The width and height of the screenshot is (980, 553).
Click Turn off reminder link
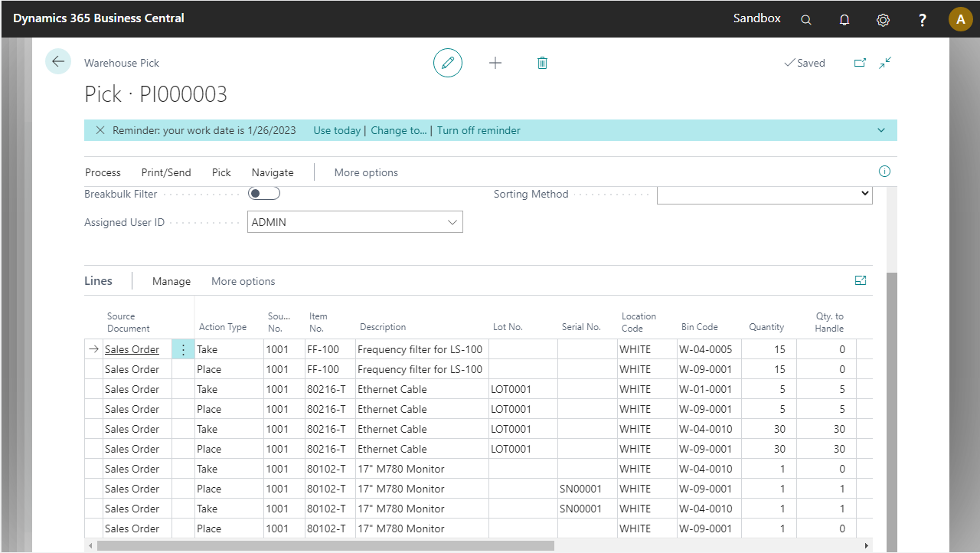point(479,130)
